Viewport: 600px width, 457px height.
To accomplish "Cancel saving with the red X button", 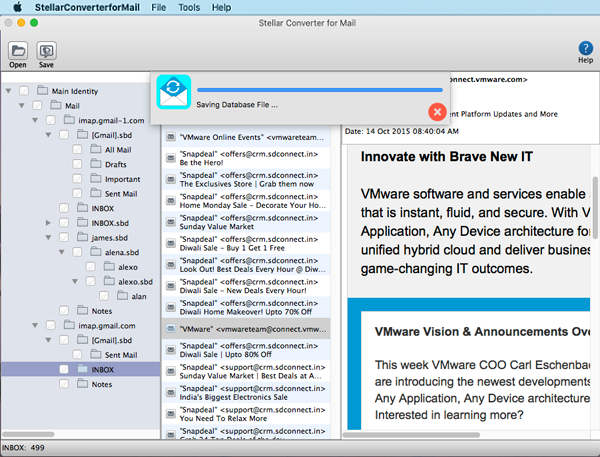I will [x=437, y=112].
